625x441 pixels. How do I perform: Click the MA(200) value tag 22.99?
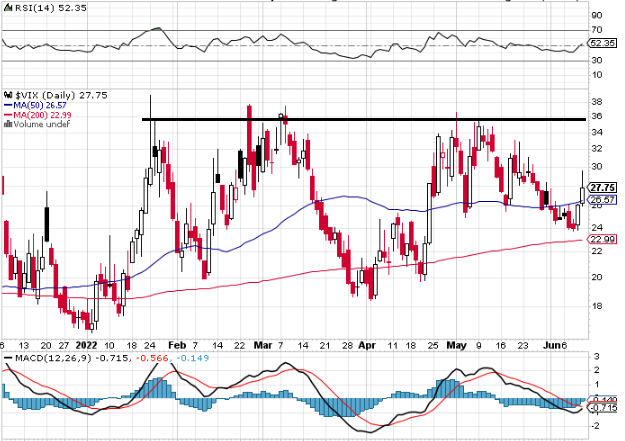click(602, 239)
